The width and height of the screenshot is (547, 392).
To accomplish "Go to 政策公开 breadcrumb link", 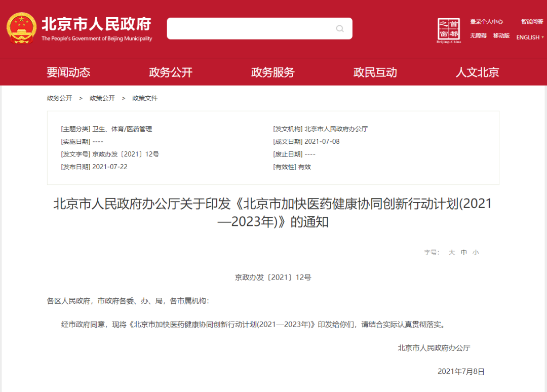I will 102,98.
